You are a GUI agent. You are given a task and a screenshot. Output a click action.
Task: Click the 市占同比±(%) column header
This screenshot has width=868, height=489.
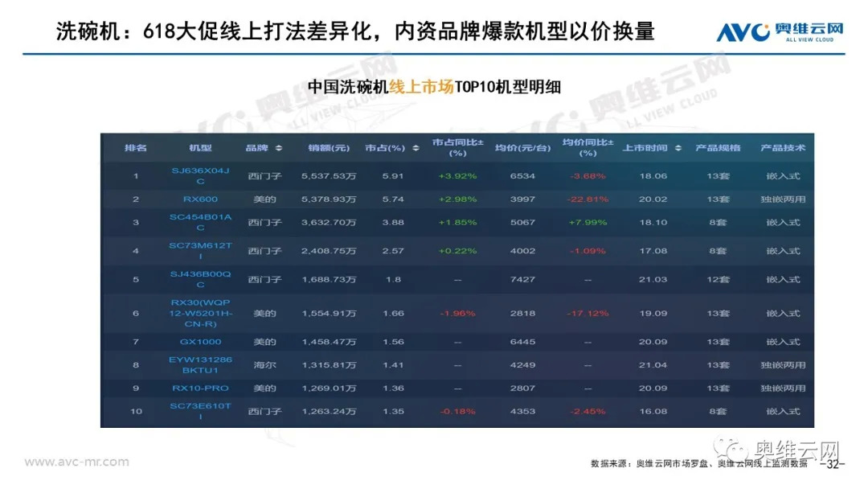(458, 148)
